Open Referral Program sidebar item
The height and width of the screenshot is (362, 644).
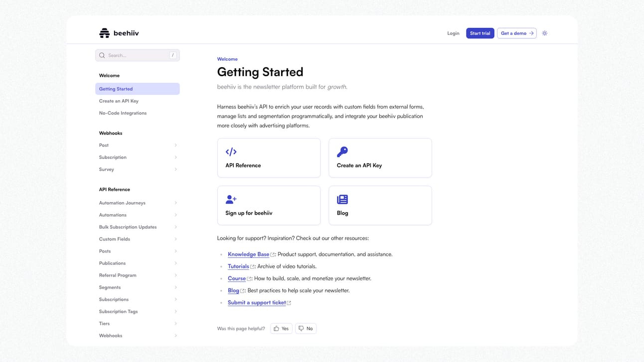[138, 275]
